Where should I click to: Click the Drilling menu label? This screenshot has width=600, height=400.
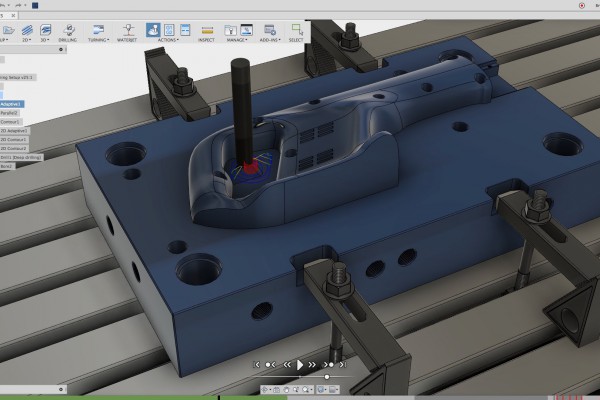coord(68,40)
